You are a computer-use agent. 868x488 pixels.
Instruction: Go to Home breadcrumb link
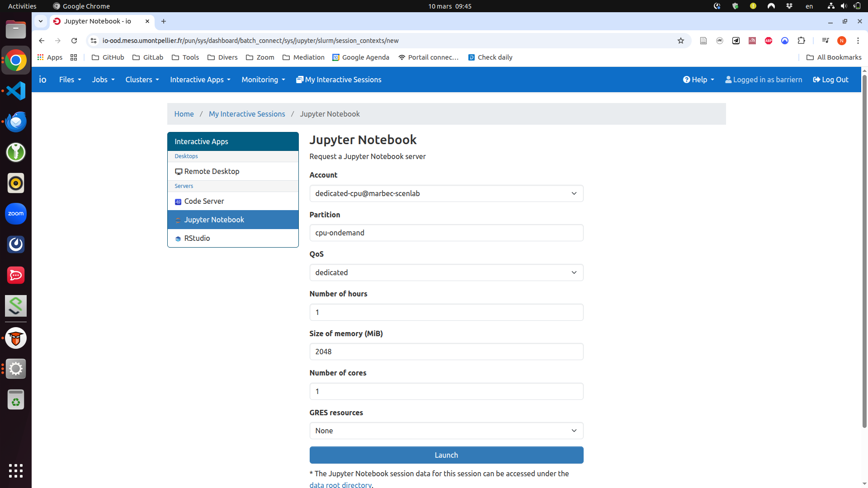point(184,114)
